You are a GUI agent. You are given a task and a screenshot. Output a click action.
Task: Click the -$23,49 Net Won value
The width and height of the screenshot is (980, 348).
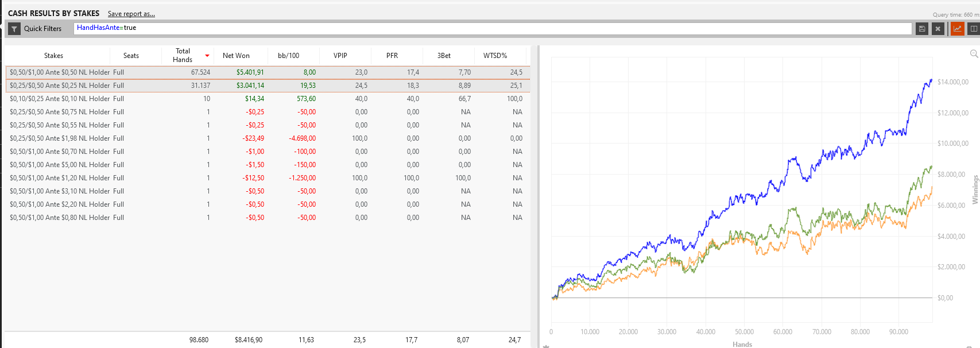253,138
